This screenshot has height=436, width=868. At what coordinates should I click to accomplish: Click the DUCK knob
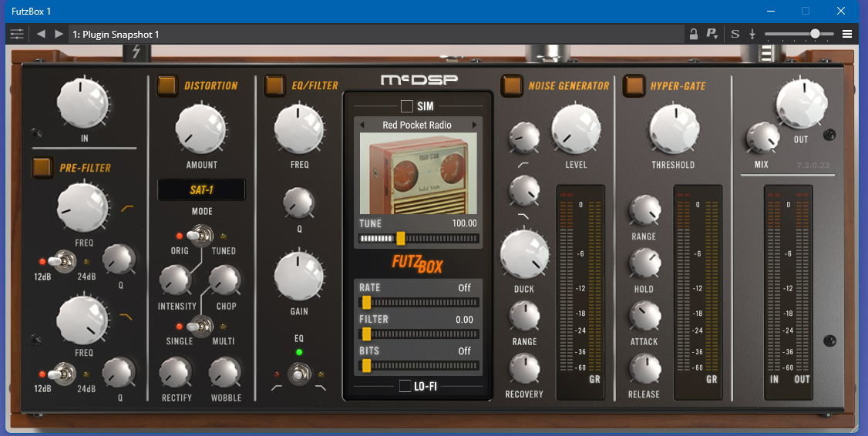pos(524,254)
